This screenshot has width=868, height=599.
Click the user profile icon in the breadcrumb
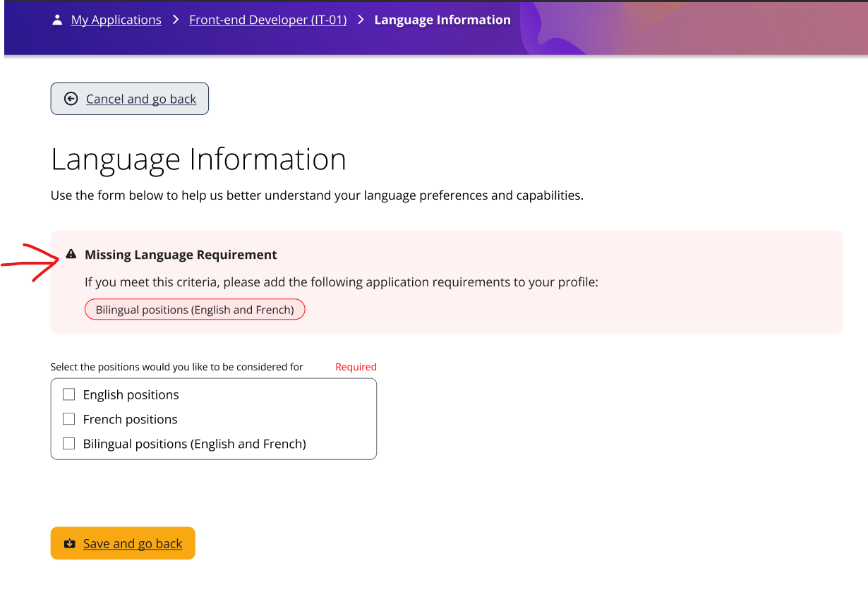[x=56, y=19]
